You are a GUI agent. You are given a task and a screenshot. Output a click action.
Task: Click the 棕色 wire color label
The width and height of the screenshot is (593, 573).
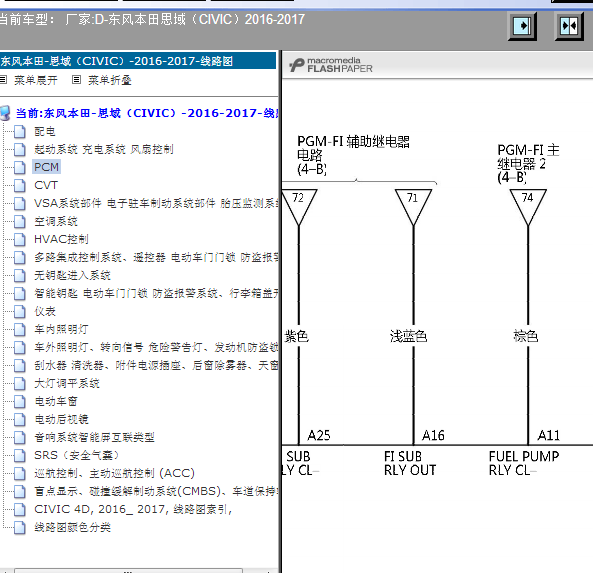526,336
